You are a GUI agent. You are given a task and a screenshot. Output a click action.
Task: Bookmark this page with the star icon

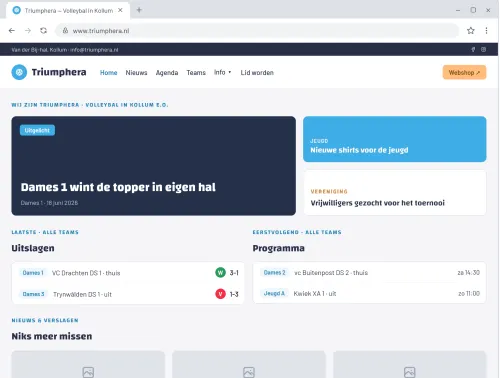pos(470,31)
